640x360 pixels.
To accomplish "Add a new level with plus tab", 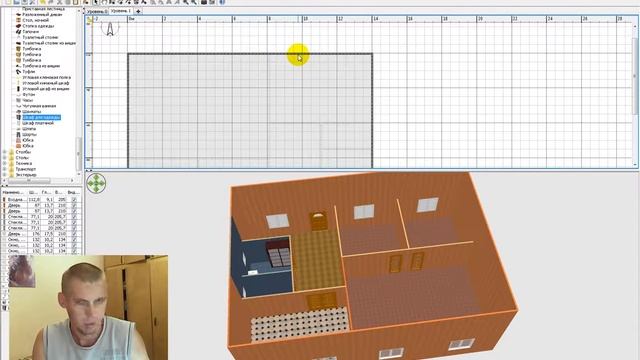I will tap(138, 11).
